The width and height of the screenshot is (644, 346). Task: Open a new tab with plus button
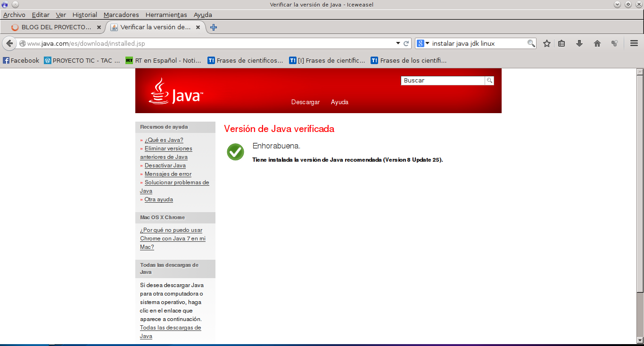pyautogui.click(x=214, y=27)
